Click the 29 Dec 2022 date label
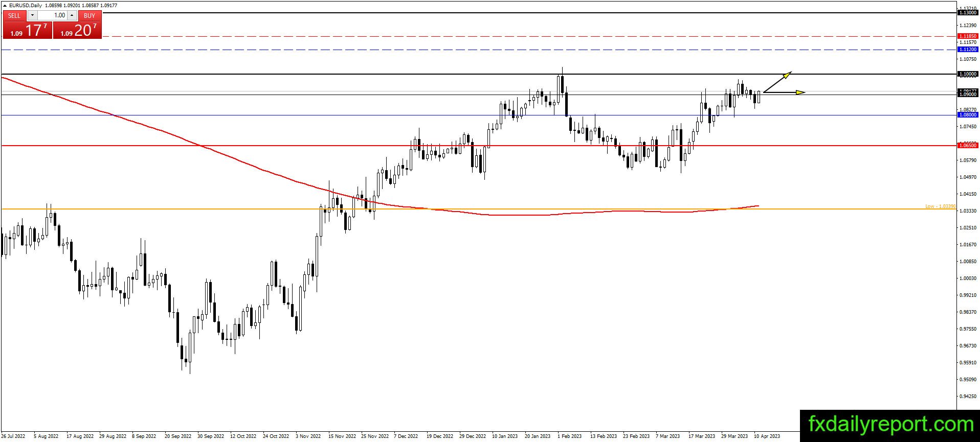Viewport: 980px width, 442px height. coord(473,436)
